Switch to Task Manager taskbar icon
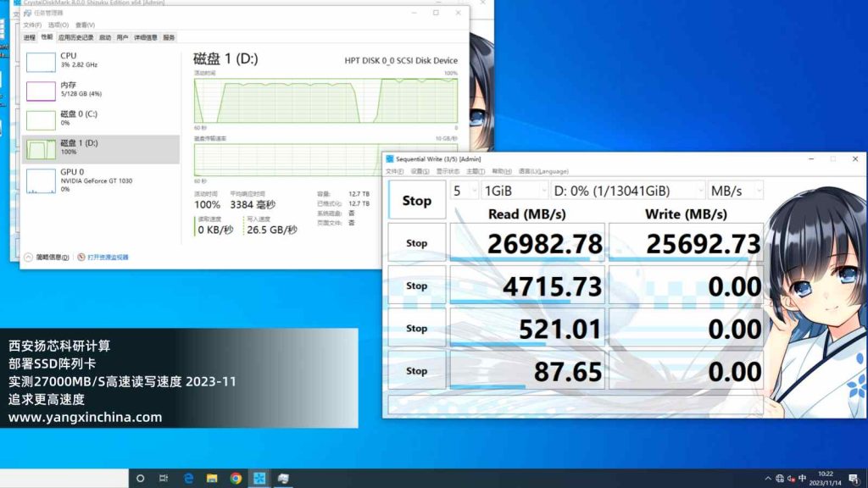This screenshot has height=488, width=868. 283,478
